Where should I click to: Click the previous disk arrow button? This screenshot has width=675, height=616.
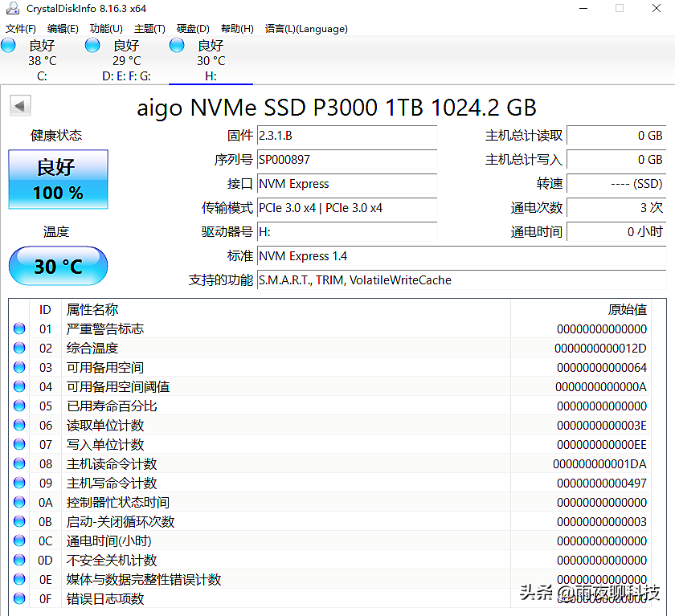tap(20, 106)
